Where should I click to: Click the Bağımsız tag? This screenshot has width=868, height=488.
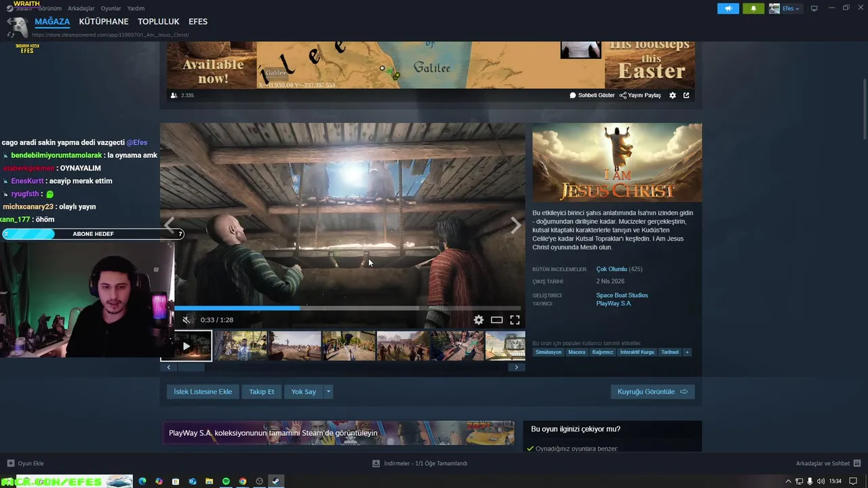[602, 352]
